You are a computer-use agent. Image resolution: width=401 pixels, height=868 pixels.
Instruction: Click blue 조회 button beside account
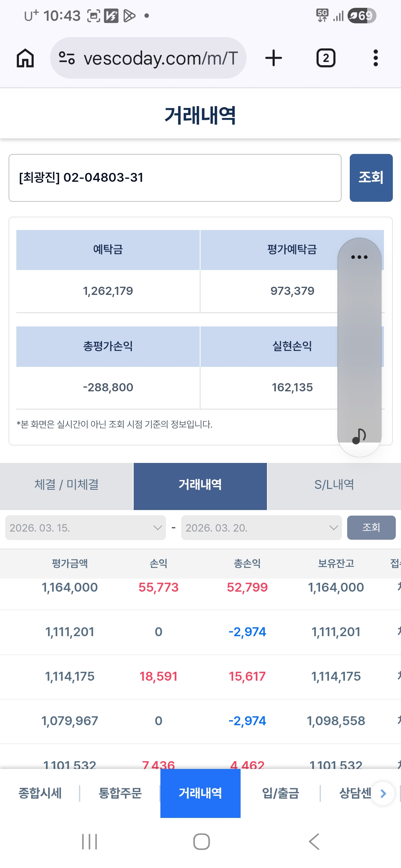pyautogui.click(x=371, y=178)
